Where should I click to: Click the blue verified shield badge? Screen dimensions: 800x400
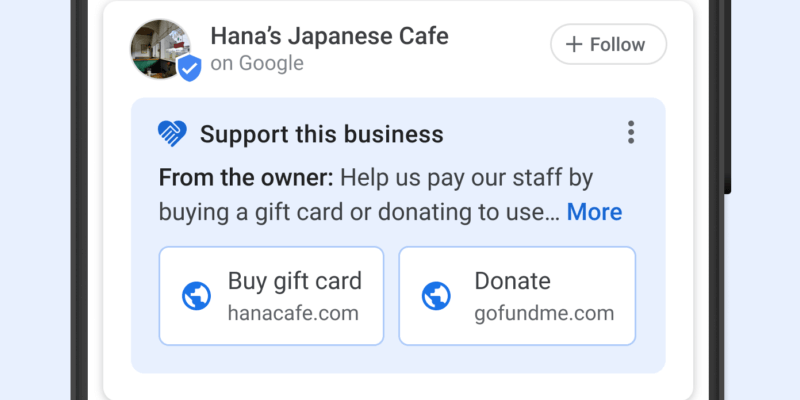(190, 68)
